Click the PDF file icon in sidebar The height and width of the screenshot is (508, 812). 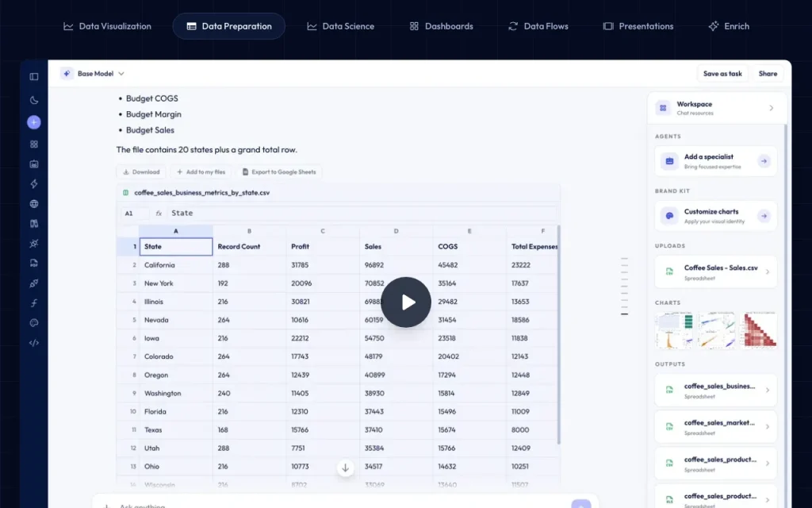[x=34, y=264]
